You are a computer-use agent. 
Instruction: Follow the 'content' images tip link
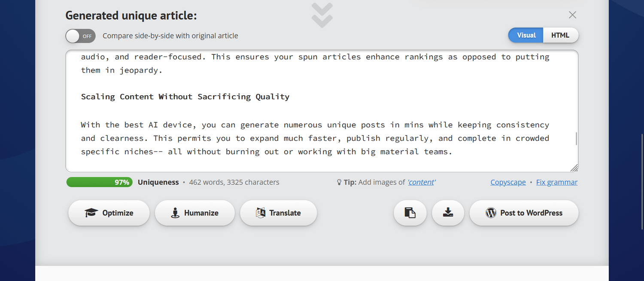pos(421,182)
